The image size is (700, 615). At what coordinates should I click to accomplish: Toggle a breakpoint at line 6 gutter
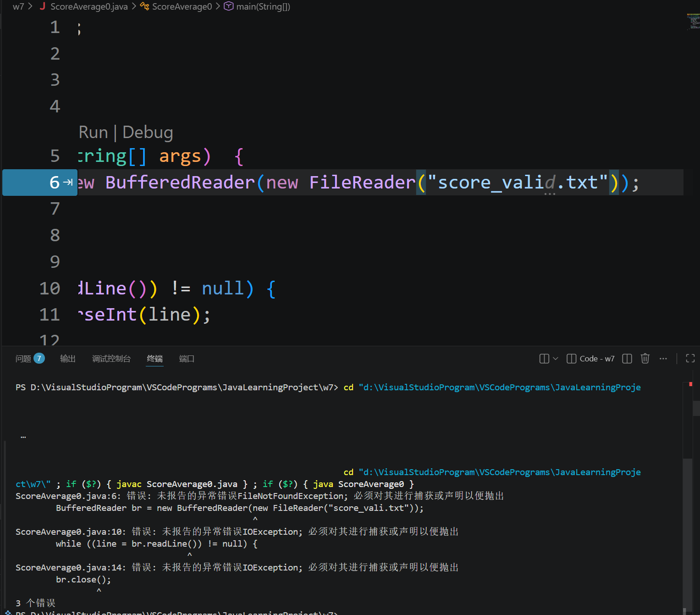pos(18,183)
